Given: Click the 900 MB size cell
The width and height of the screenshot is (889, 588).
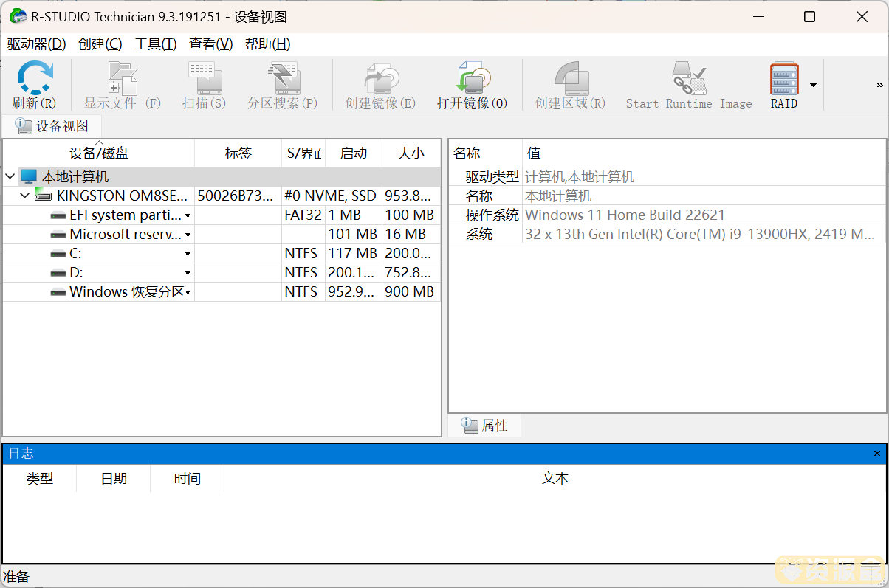Looking at the screenshot, I should pos(409,292).
